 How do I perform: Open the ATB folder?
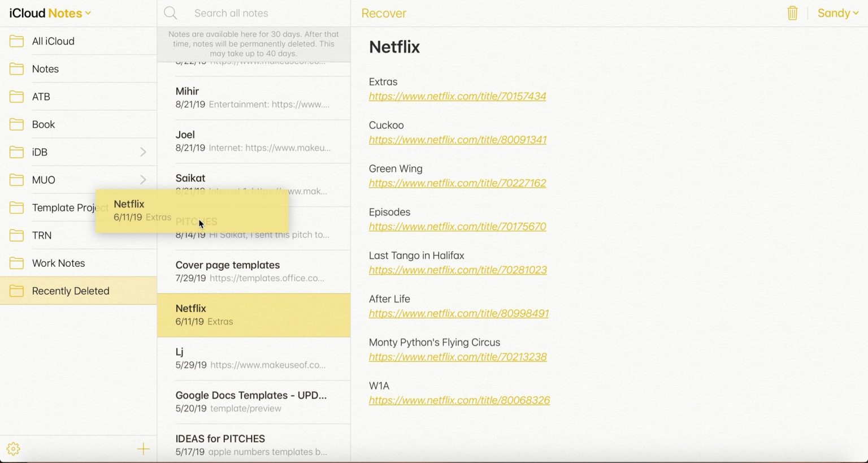(x=41, y=97)
